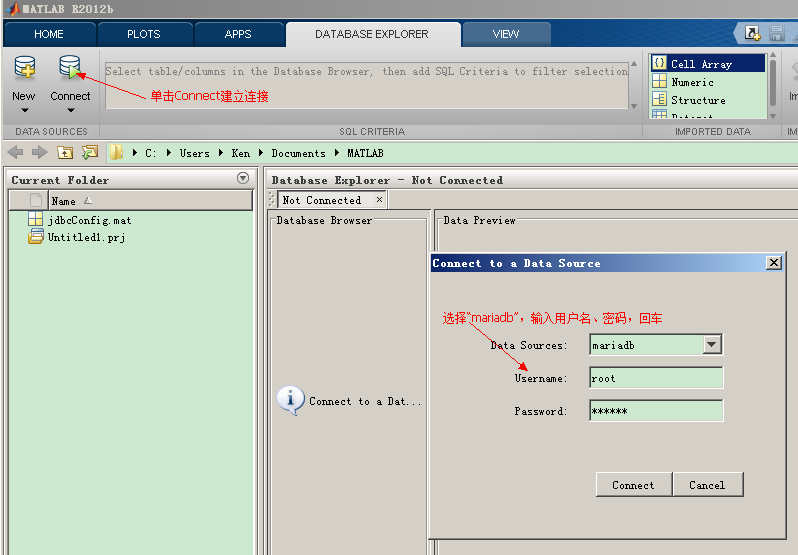
Task: Switch to the PLOTS tab
Action: [144, 34]
